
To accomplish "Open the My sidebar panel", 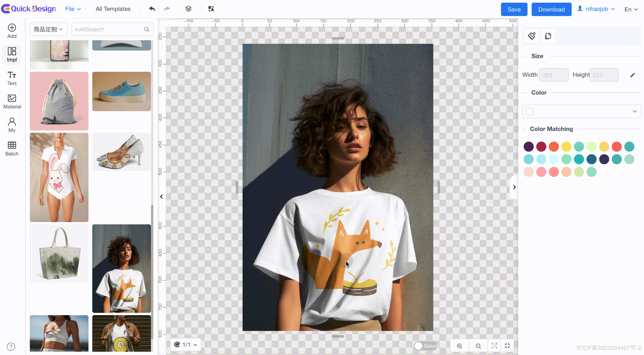I will tap(12, 125).
